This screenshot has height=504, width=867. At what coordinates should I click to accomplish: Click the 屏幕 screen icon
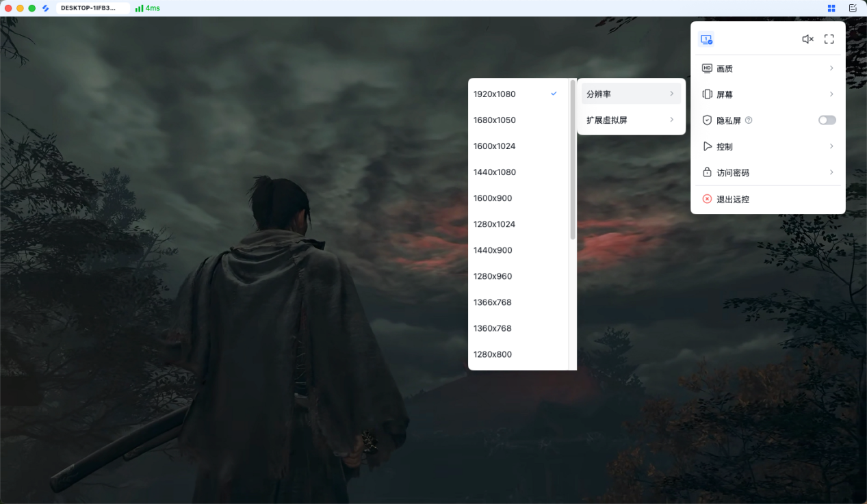click(x=708, y=94)
